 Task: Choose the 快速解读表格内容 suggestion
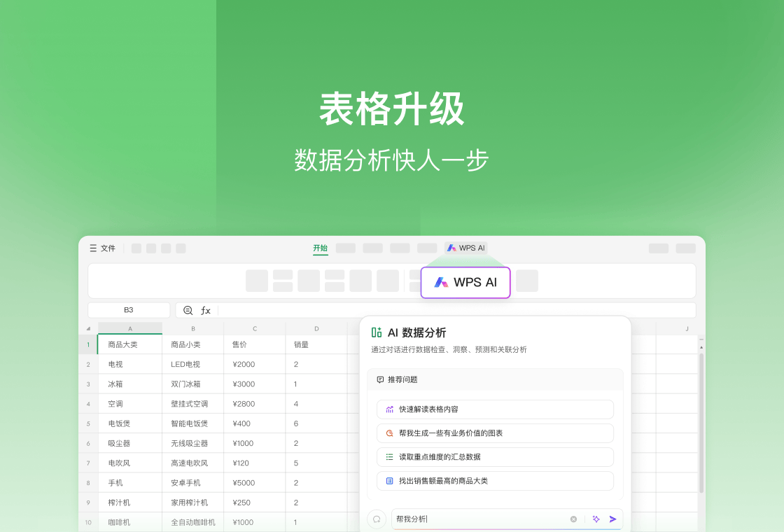coord(495,409)
